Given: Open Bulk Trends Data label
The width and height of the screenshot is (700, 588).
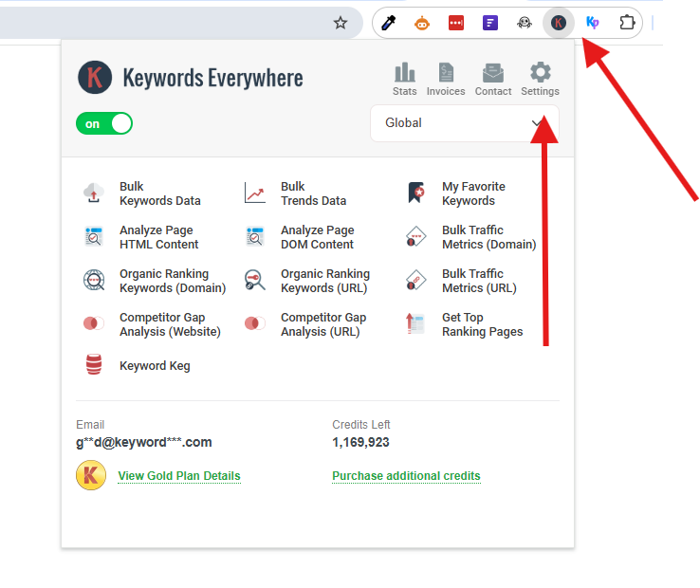Looking at the screenshot, I should pyautogui.click(x=313, y=193).
